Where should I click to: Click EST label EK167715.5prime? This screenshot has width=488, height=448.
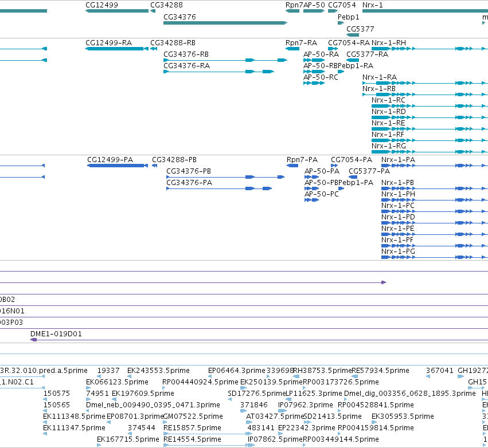click(128, 439)
